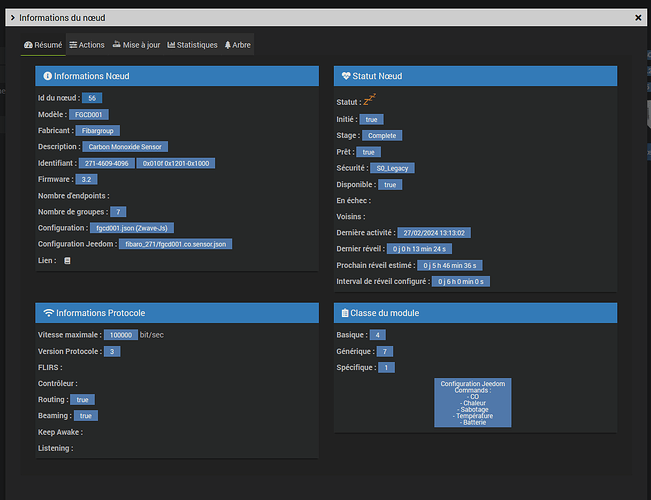Open the Mise à jour tab

tap(136, 45)
